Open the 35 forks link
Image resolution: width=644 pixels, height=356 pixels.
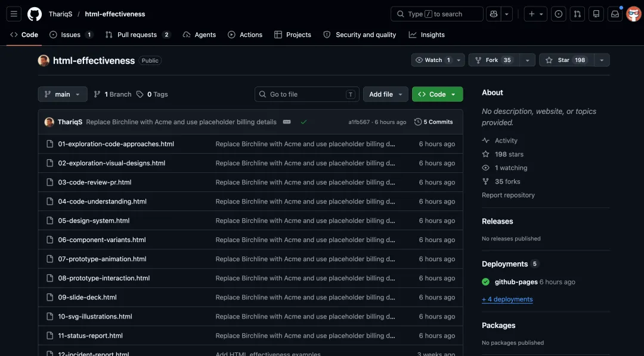click(x=501, y=181)
